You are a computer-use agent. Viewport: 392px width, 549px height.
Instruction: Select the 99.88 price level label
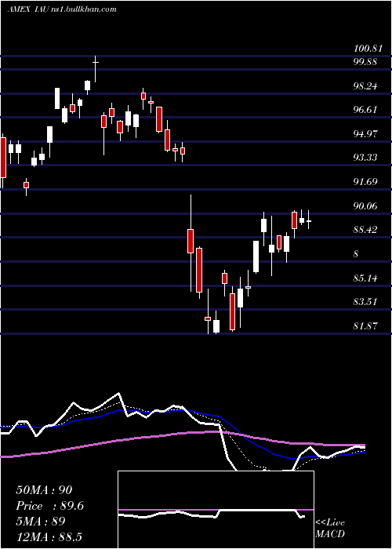click(365, 62)
